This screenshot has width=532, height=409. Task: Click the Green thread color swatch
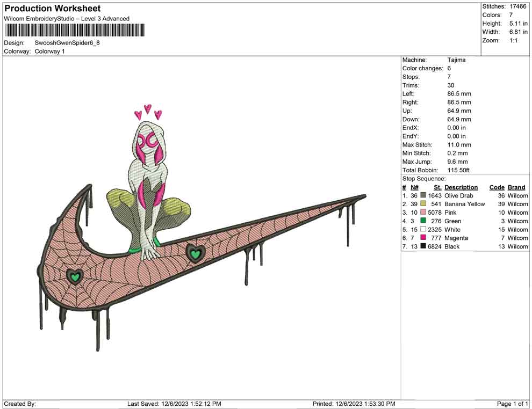[x=423, y=221]
